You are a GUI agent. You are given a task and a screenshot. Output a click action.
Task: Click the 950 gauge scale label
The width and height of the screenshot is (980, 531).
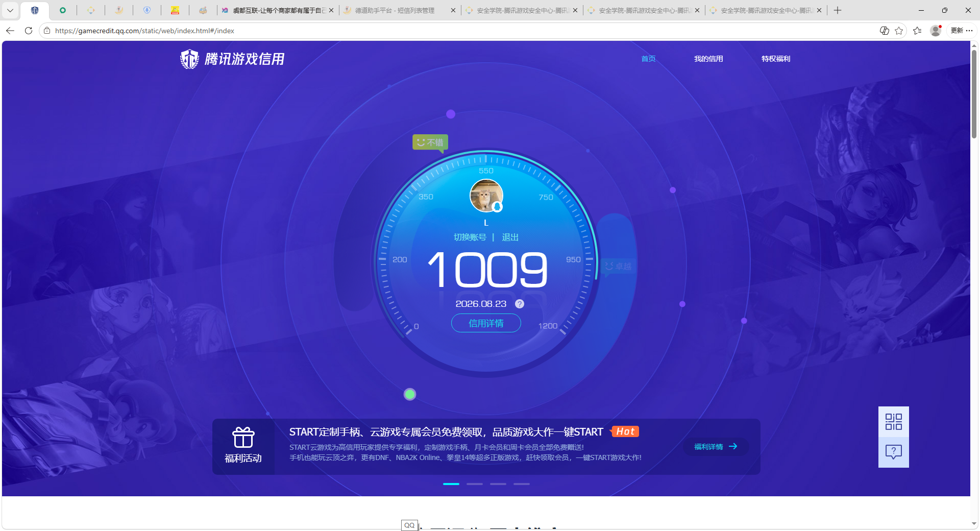pyautogui.click(x=573, y=259)
